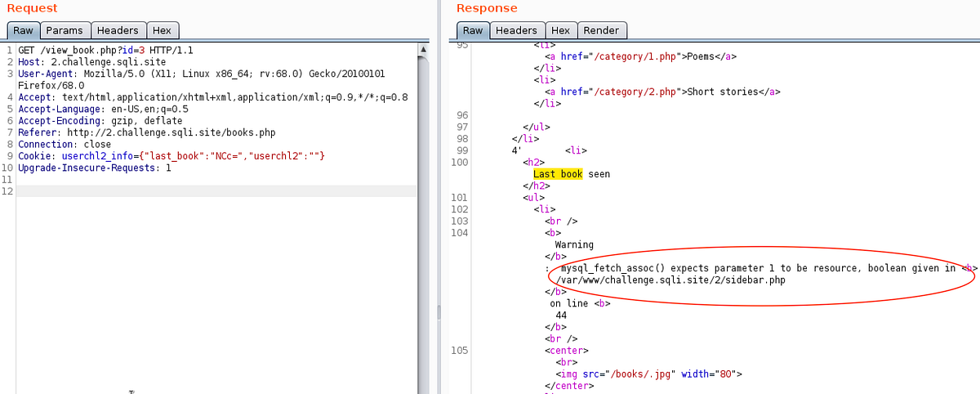The width and height of the screenshot is (980, 394).
Task: Click the Cookie userchl2_info line
Action: point(171,155)
